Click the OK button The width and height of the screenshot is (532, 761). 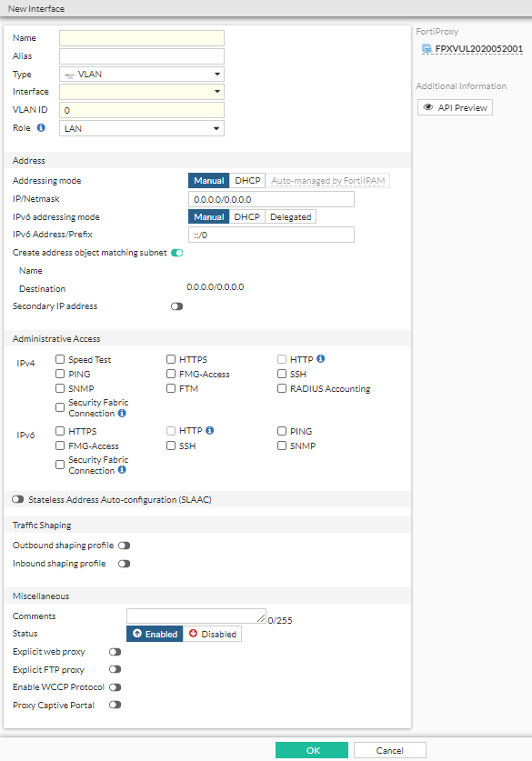312,749
